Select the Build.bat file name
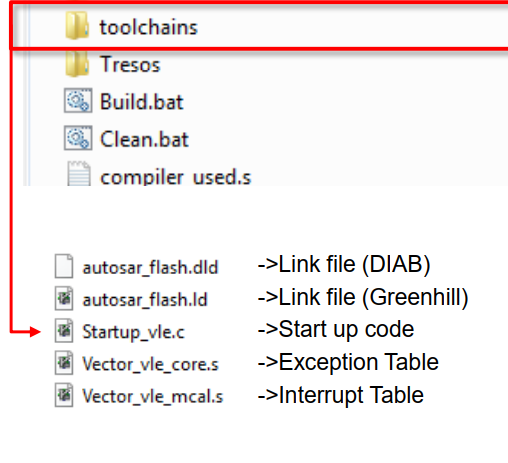508x463 pixels. pyautogui.click(x=142, y=102)
